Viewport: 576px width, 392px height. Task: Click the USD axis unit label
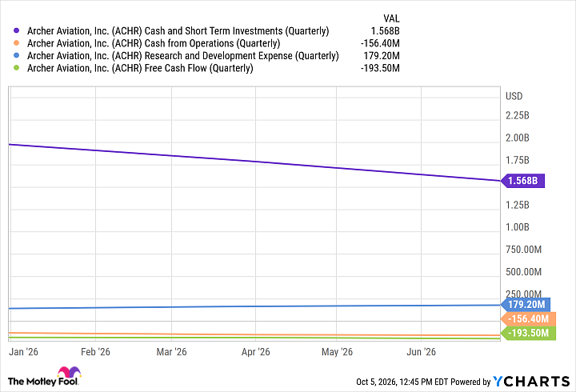514,96
